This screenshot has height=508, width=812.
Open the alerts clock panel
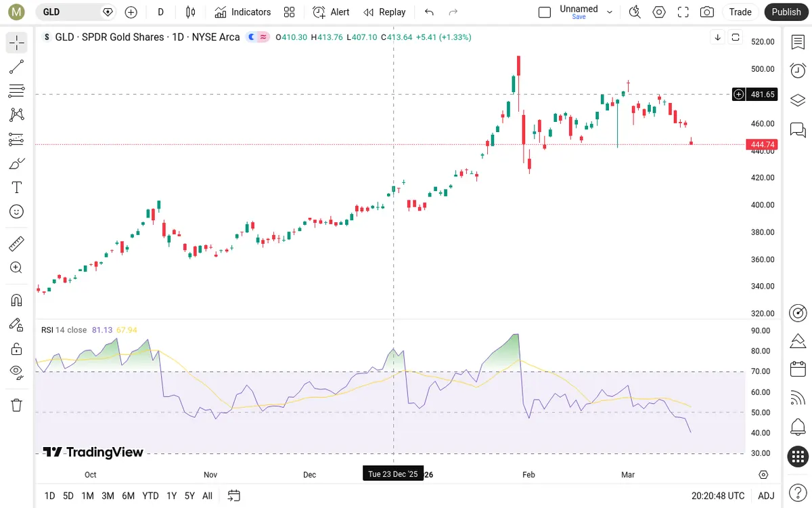tap(798, 70)
